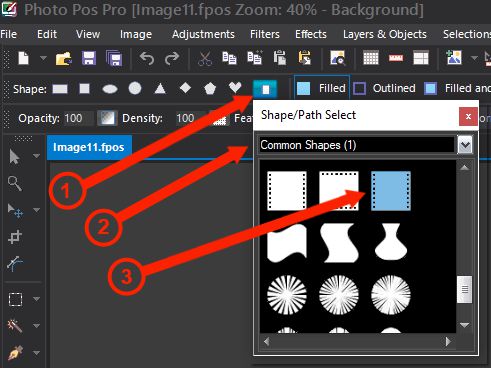Select the Cut scissors icon

[x=205, y=59]
